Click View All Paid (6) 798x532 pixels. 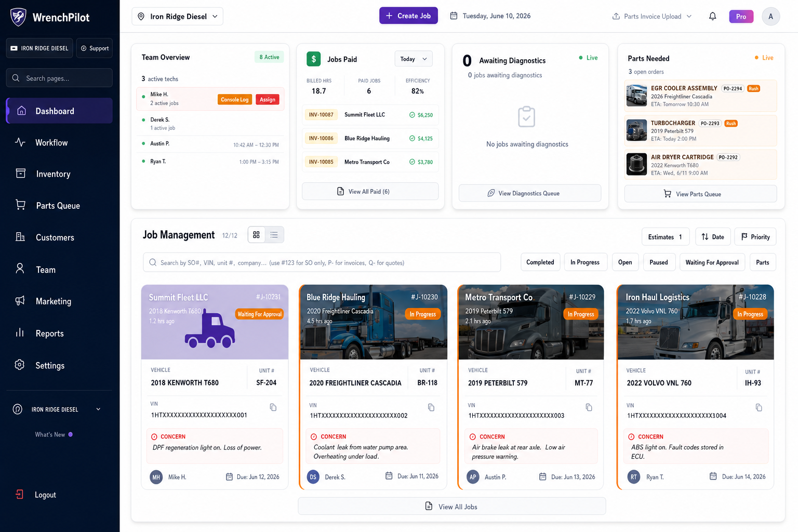tap(370, 191)
